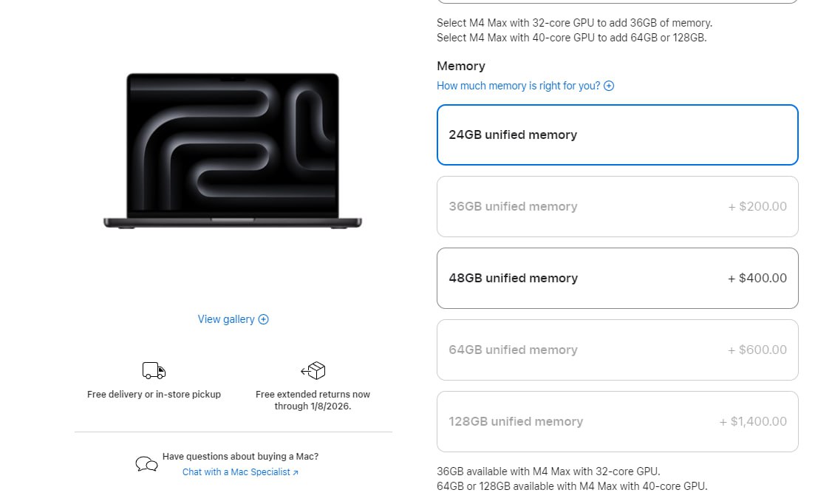Open the View gallery link
The height and width of the screenshot is (504, 832).
pos(226,319)
